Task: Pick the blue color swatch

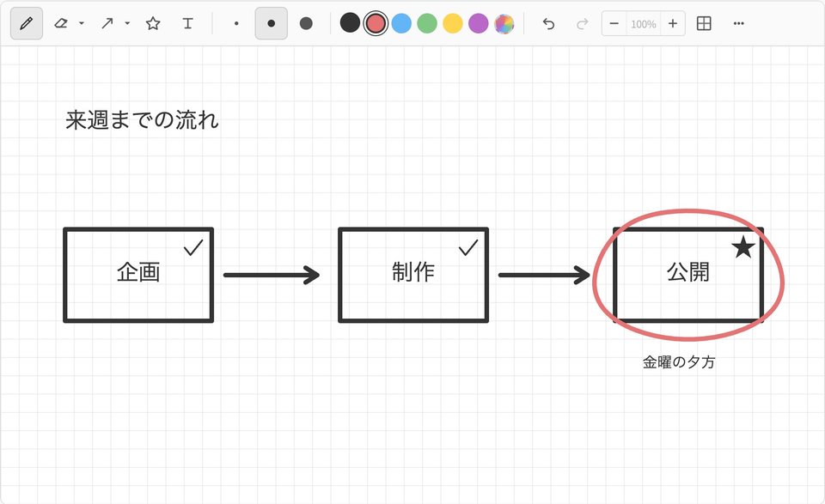Action: tap(401, 24)
